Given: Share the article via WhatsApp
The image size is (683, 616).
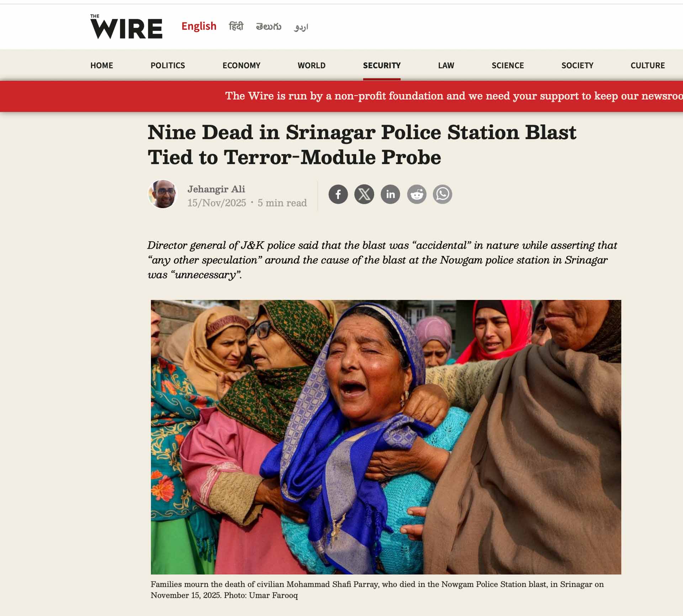Looking at the screenshot, I should pos(443,194).
